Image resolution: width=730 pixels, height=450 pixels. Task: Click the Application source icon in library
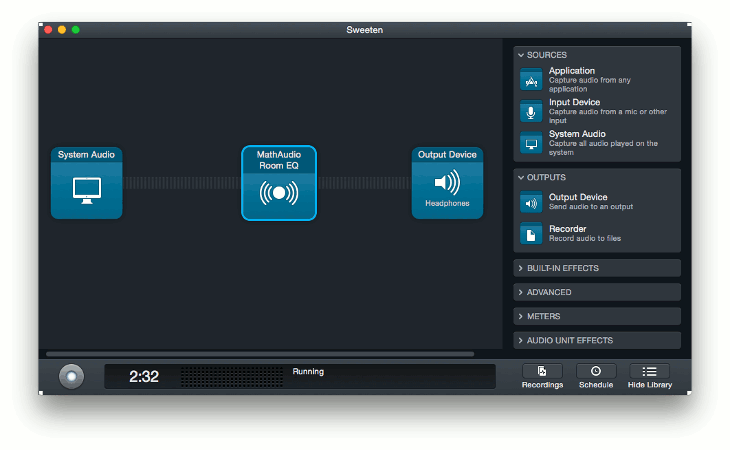click(x=531, y=80)
